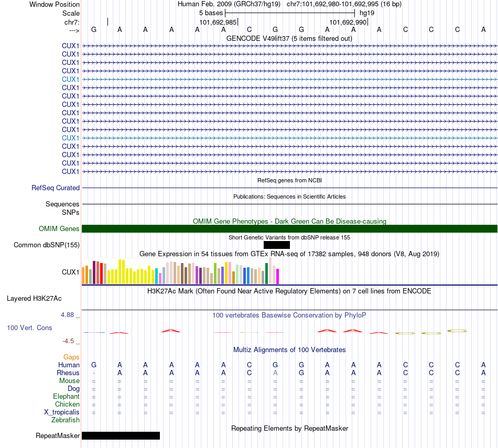Click bright red bar in GTEx chart

pyautogui.click(x=101, y=274)
